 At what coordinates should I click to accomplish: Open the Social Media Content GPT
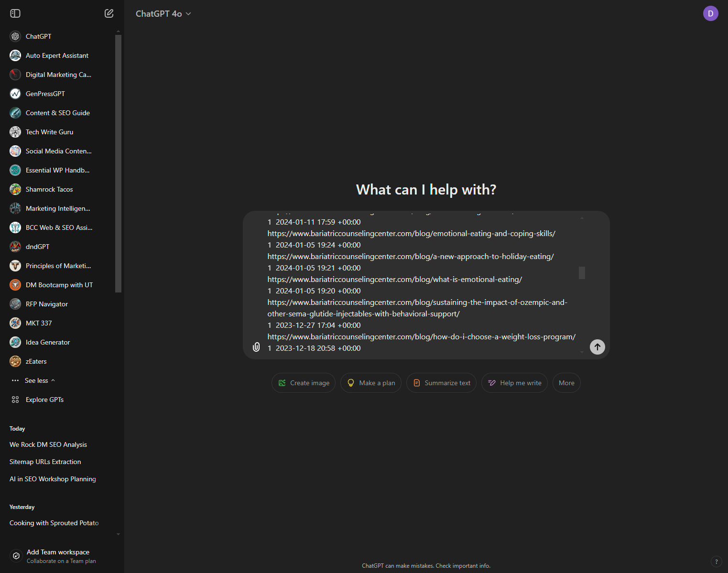click(x=58, y=151)
